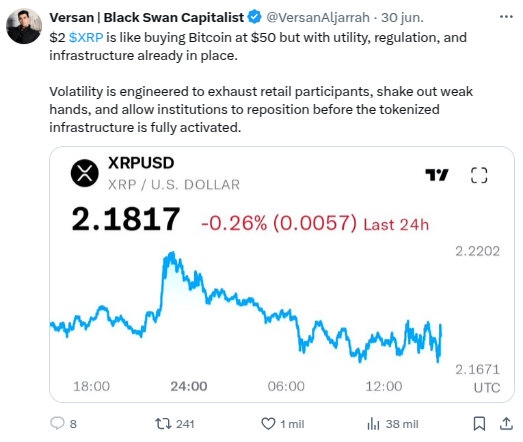
Task: Bookmark this tweet
Action: pos(479,424)
